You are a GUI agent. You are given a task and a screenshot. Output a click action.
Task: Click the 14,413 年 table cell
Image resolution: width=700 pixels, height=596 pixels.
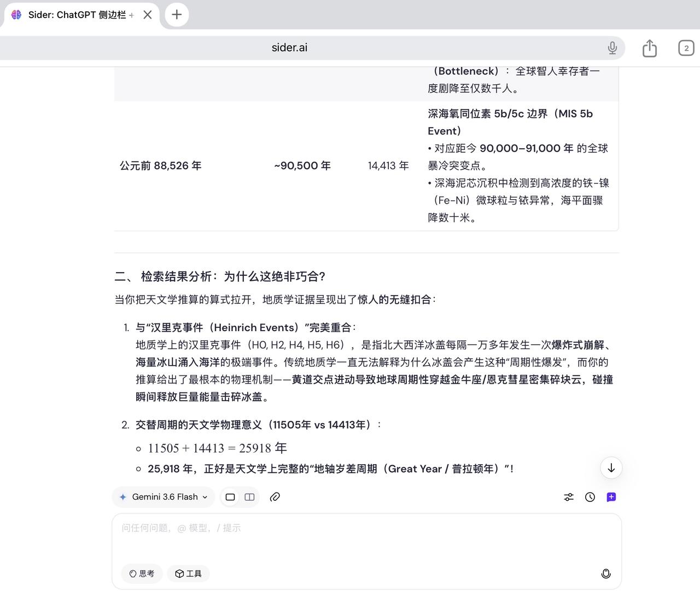388,166
